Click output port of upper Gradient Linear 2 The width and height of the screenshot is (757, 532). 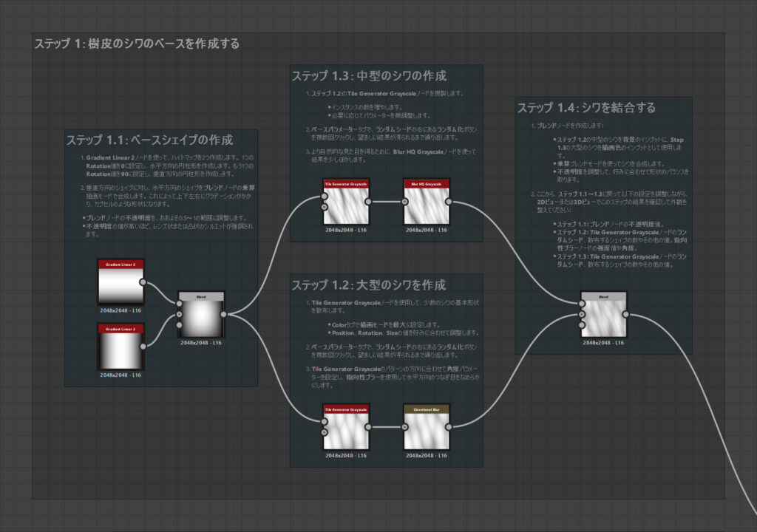point(143,281)
